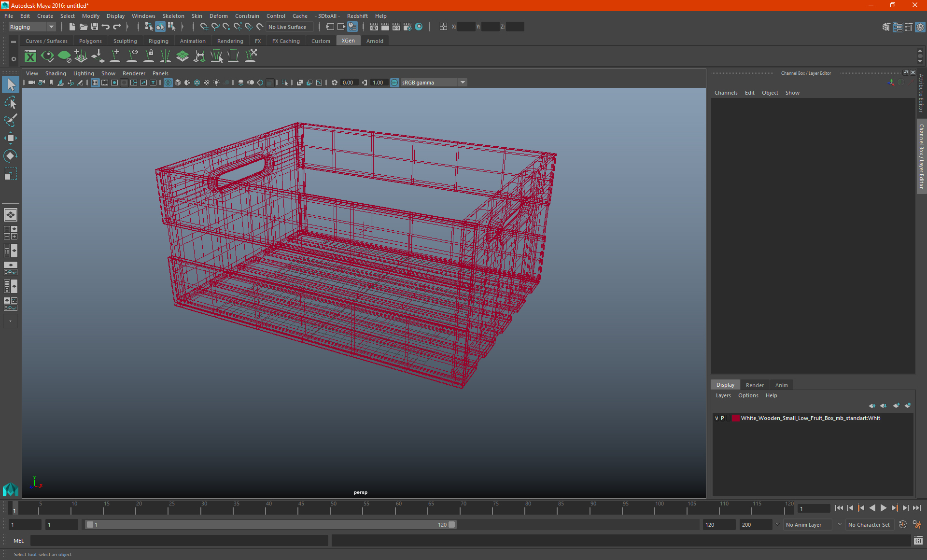Open render settings clapperboard gear icon
Viewport: 927px width, 560px height.
point(407,27)
